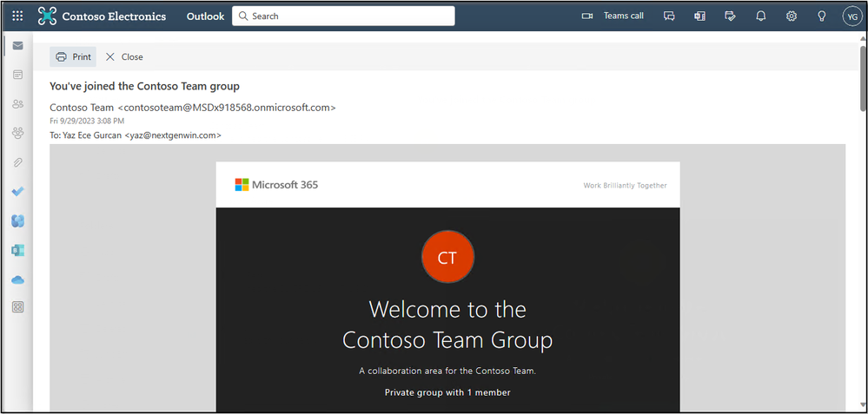
Task: Click "Private group with 1 member" text
Action: pos(447,392)
